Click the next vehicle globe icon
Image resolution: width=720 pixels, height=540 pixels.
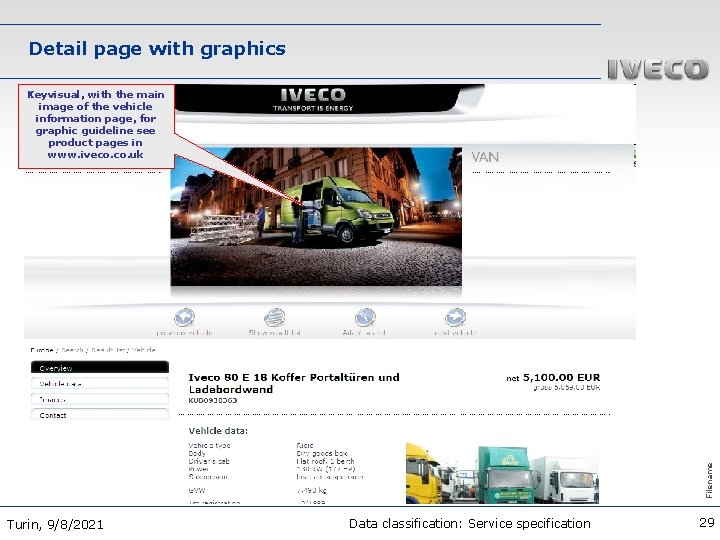click(456, 317)
